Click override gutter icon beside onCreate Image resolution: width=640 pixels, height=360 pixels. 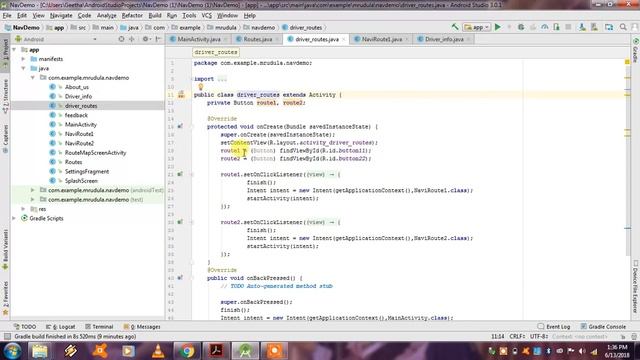click(x=180, y=127)
